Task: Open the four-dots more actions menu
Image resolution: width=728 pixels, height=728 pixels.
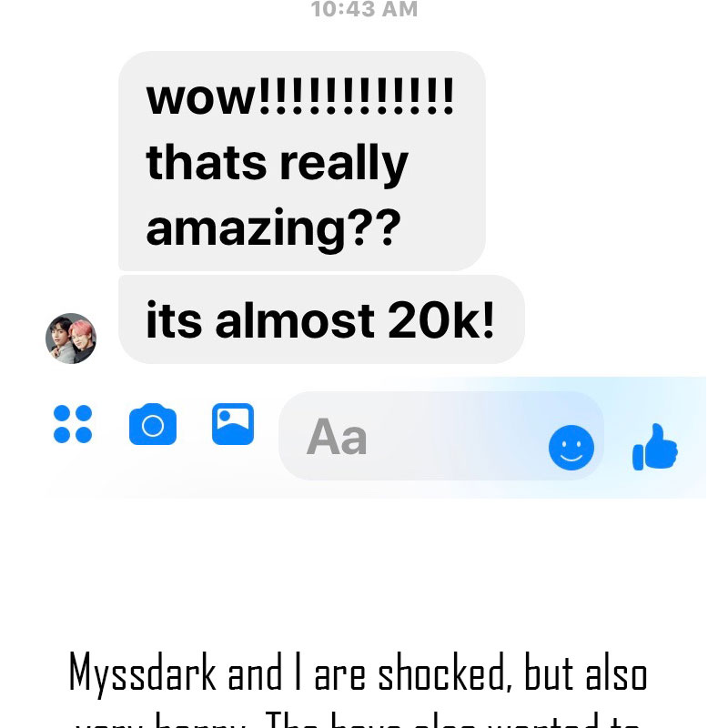Action: coord(73,424)
